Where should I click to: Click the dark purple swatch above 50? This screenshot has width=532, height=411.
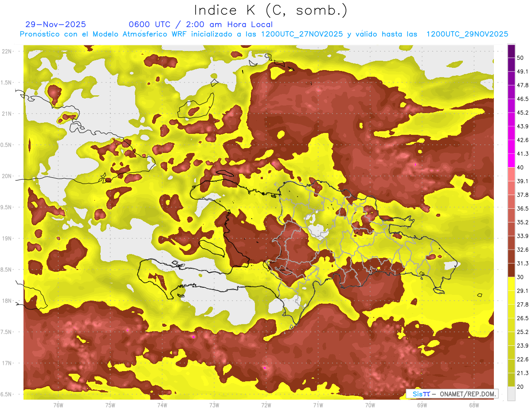[511, 51]
